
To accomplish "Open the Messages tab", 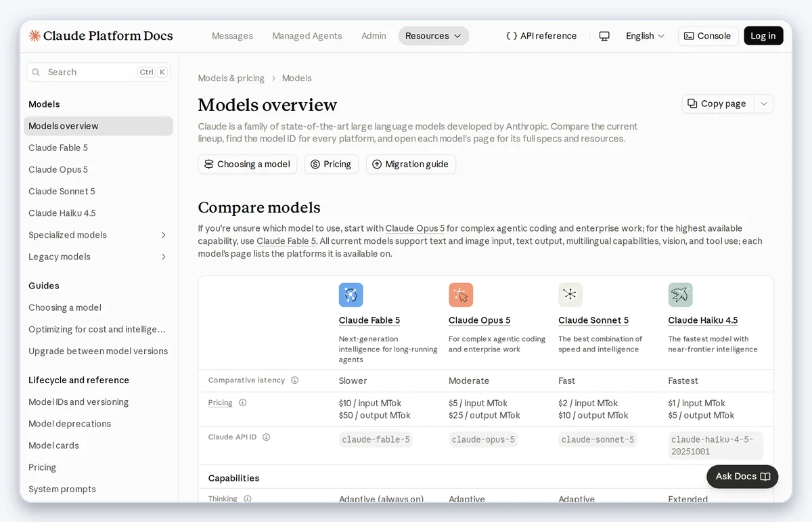I will pyautogui.click(x=232, y=36).
